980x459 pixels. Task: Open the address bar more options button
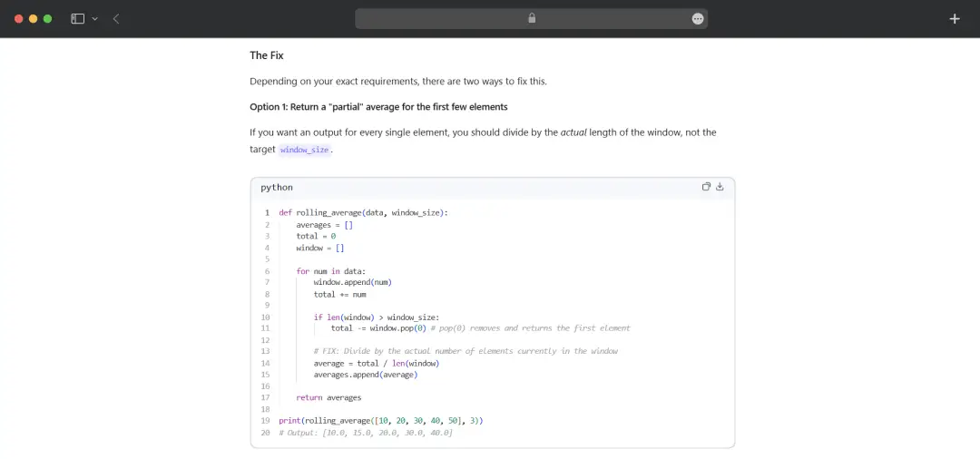[x=698, y=19]
